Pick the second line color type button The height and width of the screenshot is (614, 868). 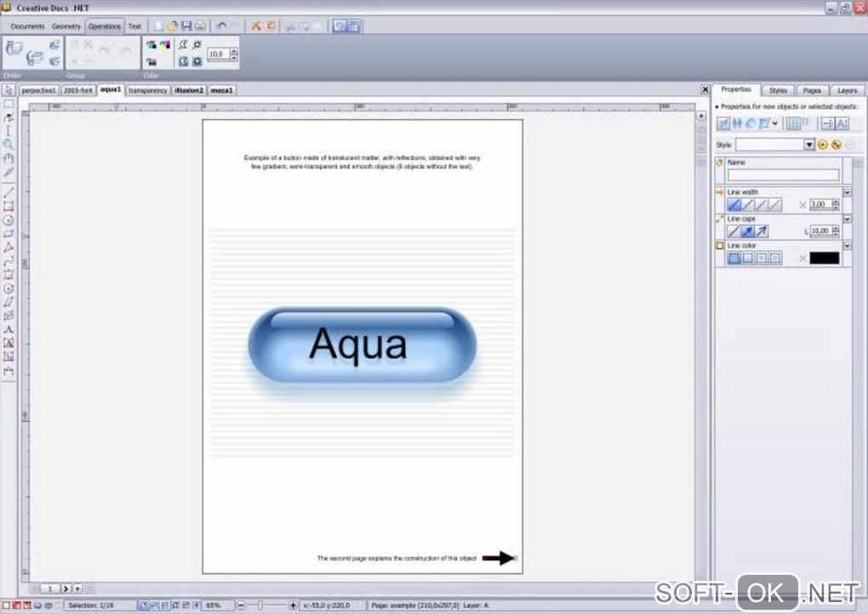747,258
